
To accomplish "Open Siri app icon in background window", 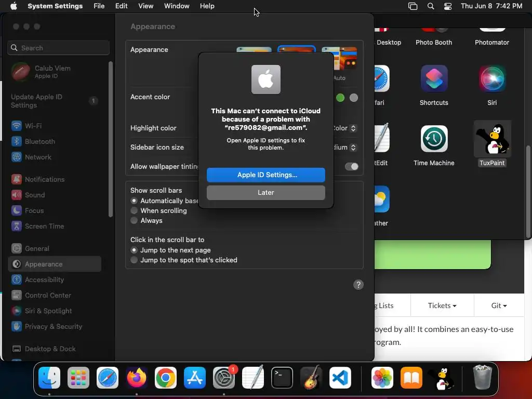I will click(492, 79).
